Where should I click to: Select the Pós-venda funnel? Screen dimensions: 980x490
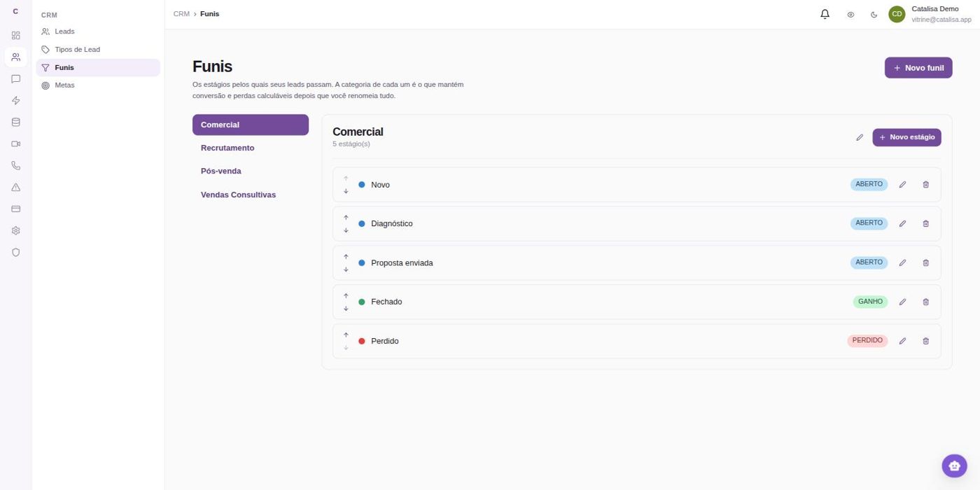(x=251, y=171)
